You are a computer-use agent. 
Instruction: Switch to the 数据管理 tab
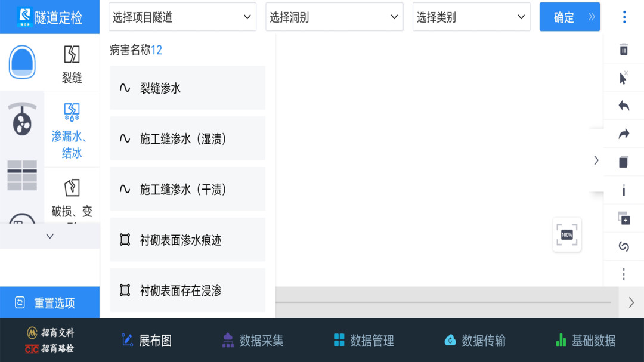(363, 341)
